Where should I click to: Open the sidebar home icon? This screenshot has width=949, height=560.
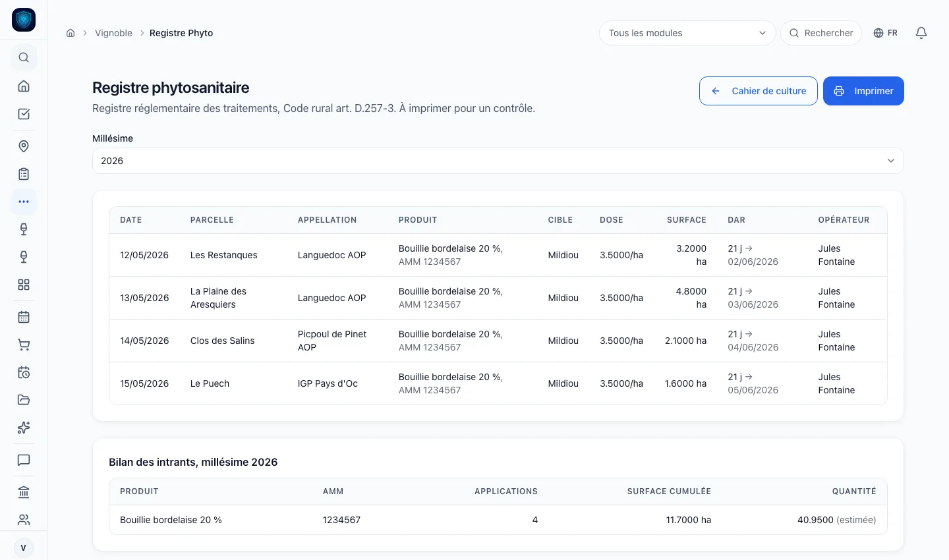click(x=24, y=86)
